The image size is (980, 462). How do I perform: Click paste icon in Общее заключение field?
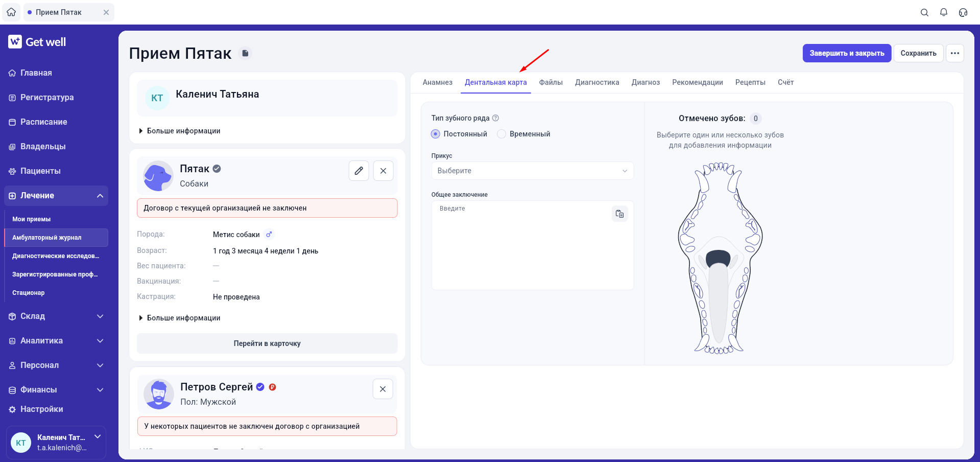pyautogui.click(x=619, y=214)
